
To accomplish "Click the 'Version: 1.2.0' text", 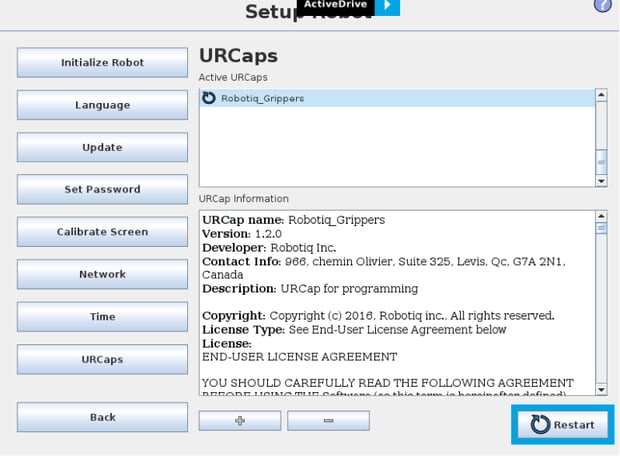I will (242, 234).
